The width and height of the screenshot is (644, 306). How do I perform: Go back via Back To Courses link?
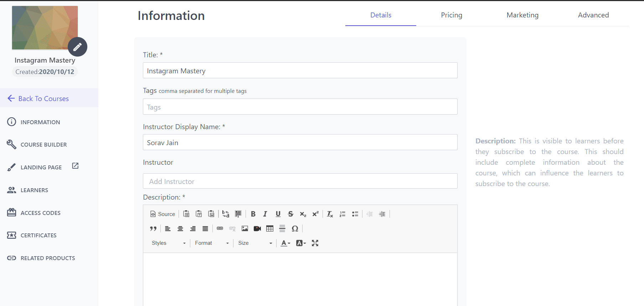[x=43, y=99]
